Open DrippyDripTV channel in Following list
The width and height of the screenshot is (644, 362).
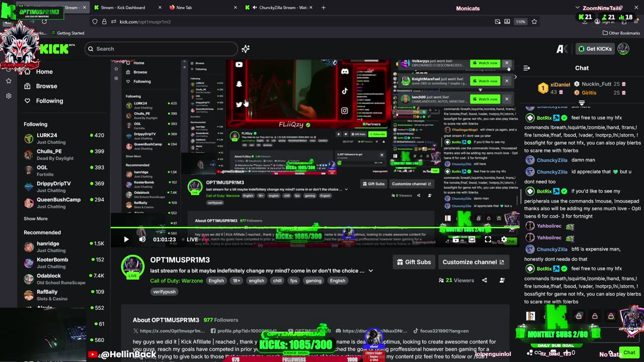click(x=64, y=187)
